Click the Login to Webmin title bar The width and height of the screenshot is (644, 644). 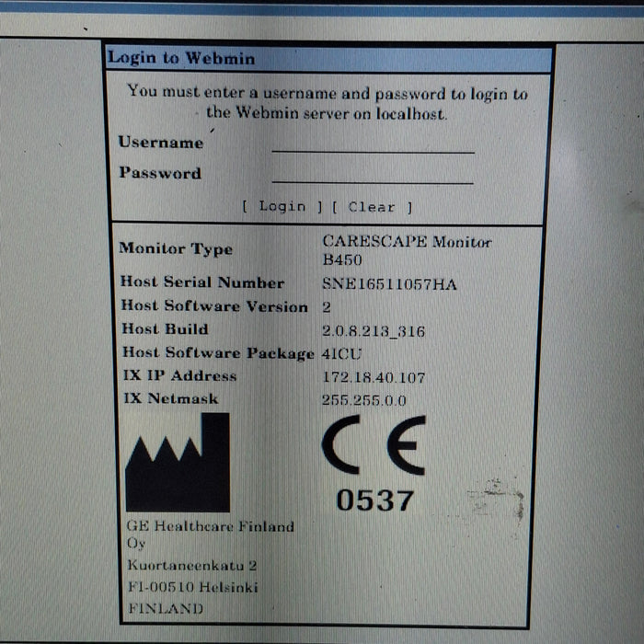(x=328, y=59)
